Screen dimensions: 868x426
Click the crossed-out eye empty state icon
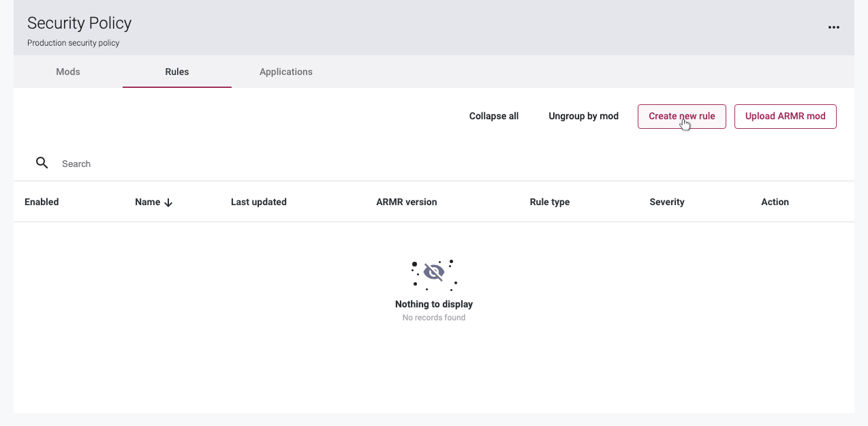[434, 274]
